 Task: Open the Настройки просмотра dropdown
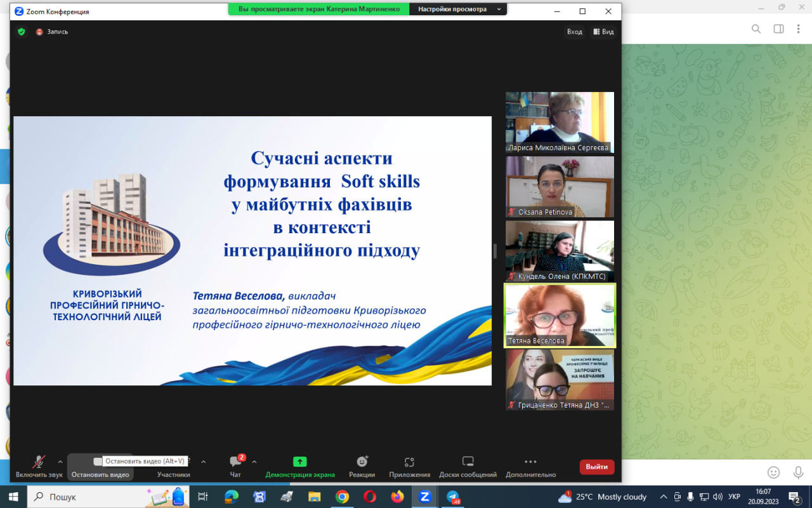pos(458,10)
